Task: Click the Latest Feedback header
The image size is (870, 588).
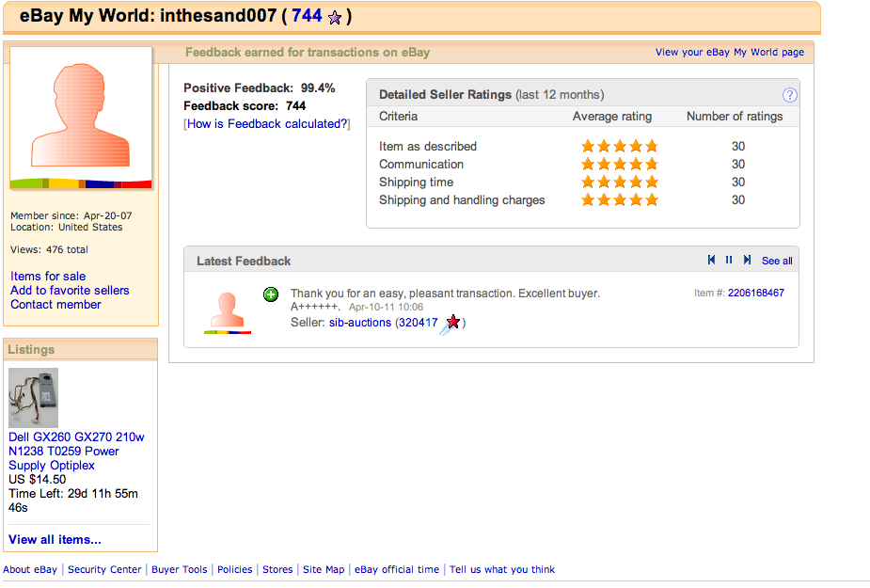Action: pos(244,261)
